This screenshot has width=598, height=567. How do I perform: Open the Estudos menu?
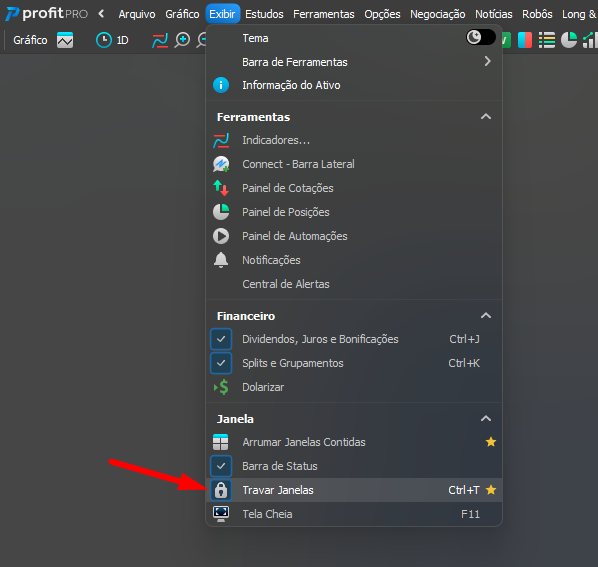click(264, 14)
